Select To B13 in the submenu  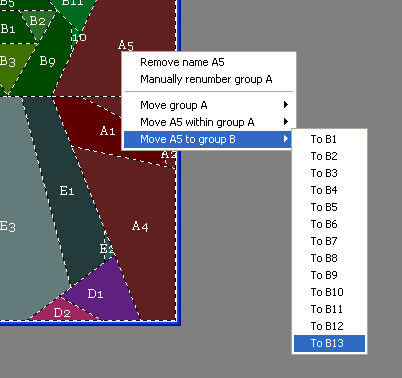coord(329,343)
